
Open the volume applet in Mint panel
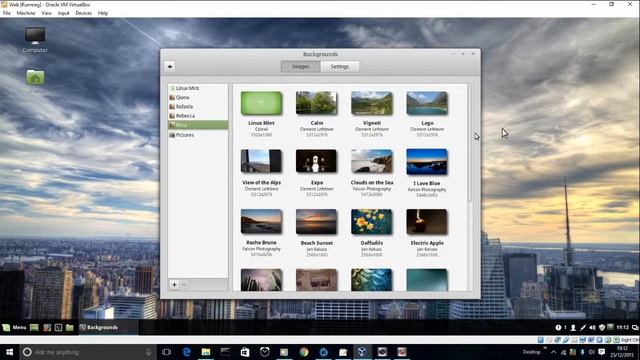(592, 327)
